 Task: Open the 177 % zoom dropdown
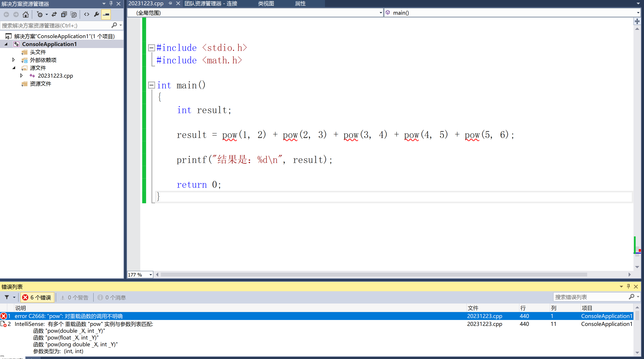[151, 275]
